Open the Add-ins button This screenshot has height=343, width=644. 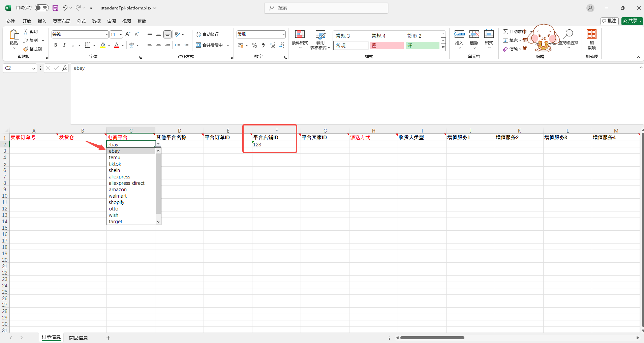592,39
